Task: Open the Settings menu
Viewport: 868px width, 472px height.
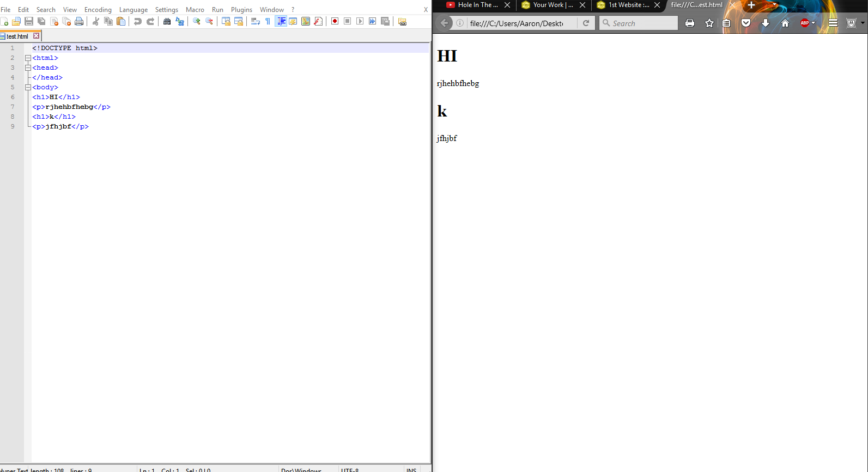Action: 167,9
